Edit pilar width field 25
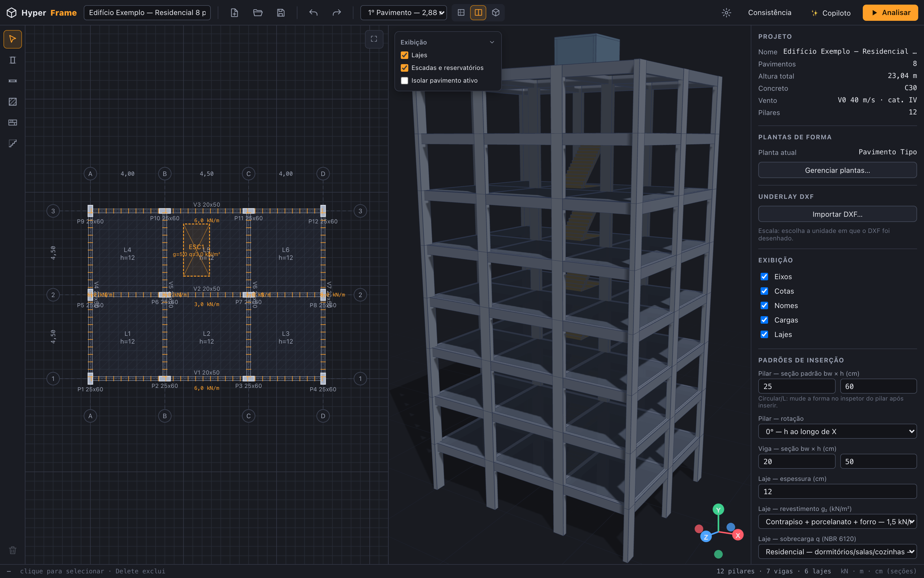Image resolution: width=924 pixels, height=578 pixels. [x=796, y=386]
